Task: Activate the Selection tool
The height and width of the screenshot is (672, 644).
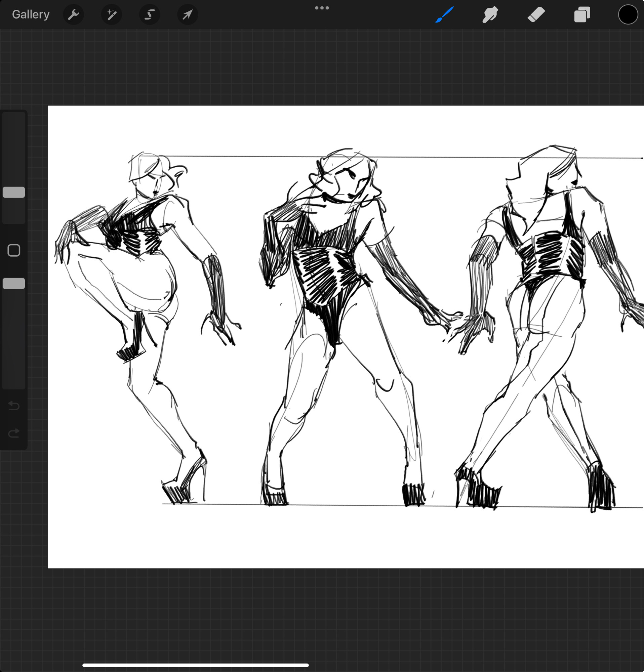Action: (x=150, y=14)
